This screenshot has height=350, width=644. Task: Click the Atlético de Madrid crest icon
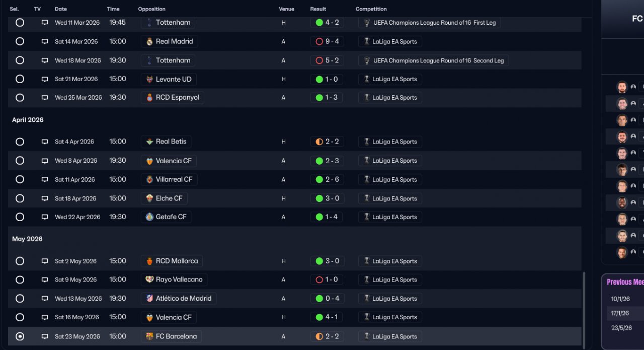tap(149, 299)
